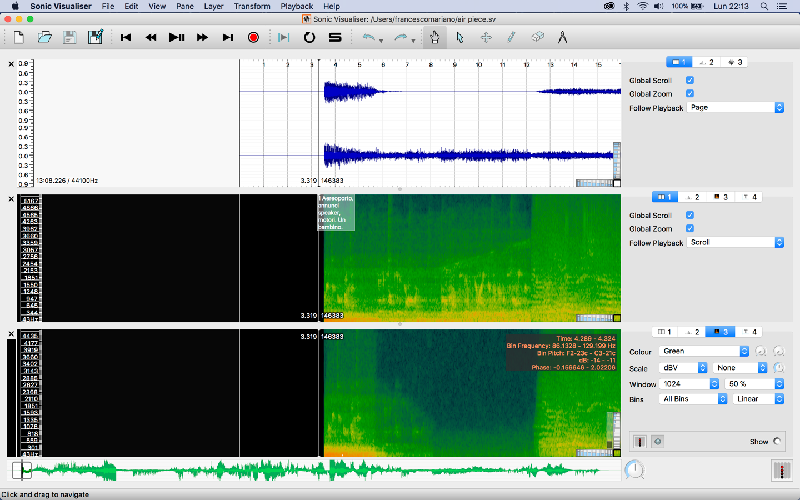
Task: Toggle the Show layer radio button
Action: coord(777,441)
